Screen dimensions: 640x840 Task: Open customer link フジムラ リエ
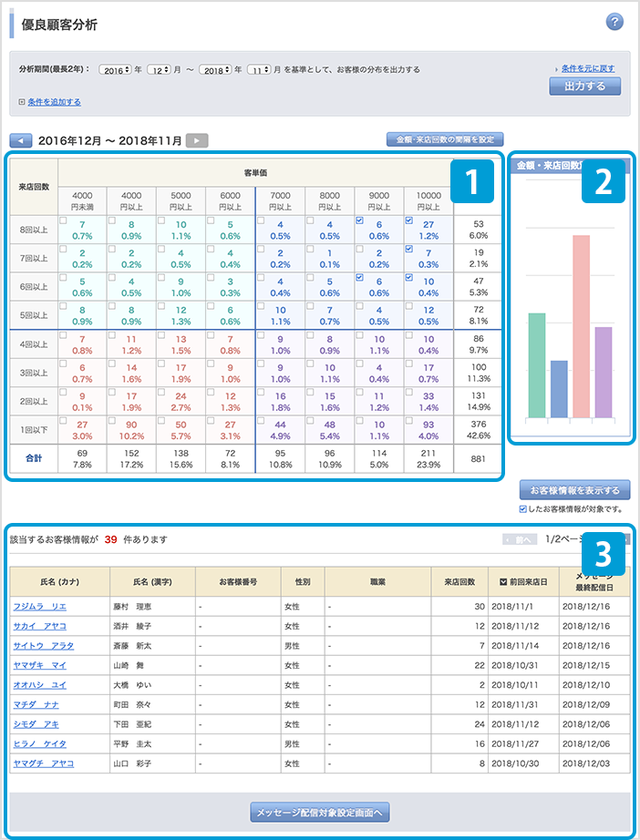click(x=39, y=606)
